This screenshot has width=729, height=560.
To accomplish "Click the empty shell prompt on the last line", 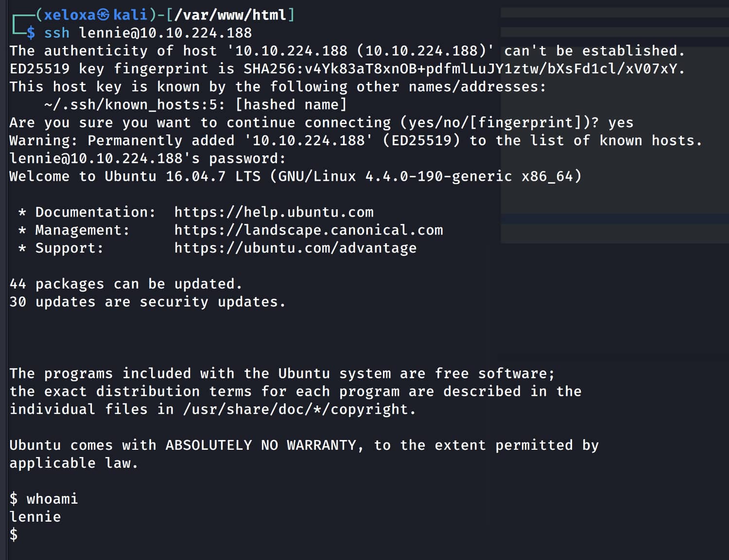I will (x=14, y=535).
